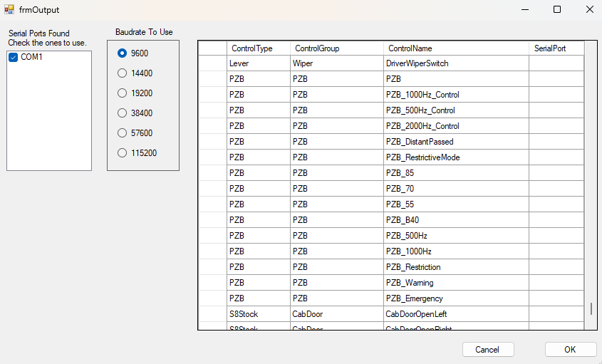Select the PZB_55 cell
The width and height of the screenshot is (602, 364).
(456, 204)
